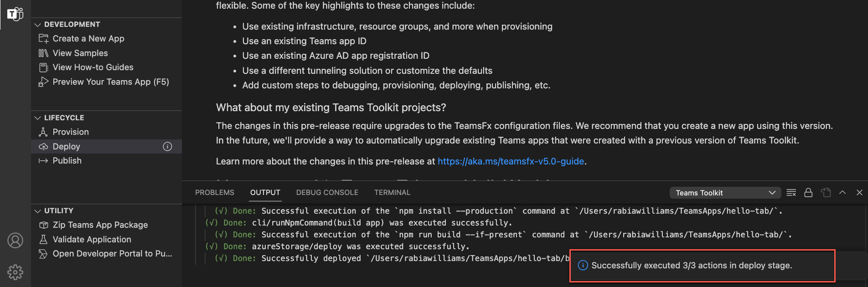Open the teamsfx-v5.0-guide link
Image resolution: width=868 pixels, height=287 pixels.
coord(511,161)
